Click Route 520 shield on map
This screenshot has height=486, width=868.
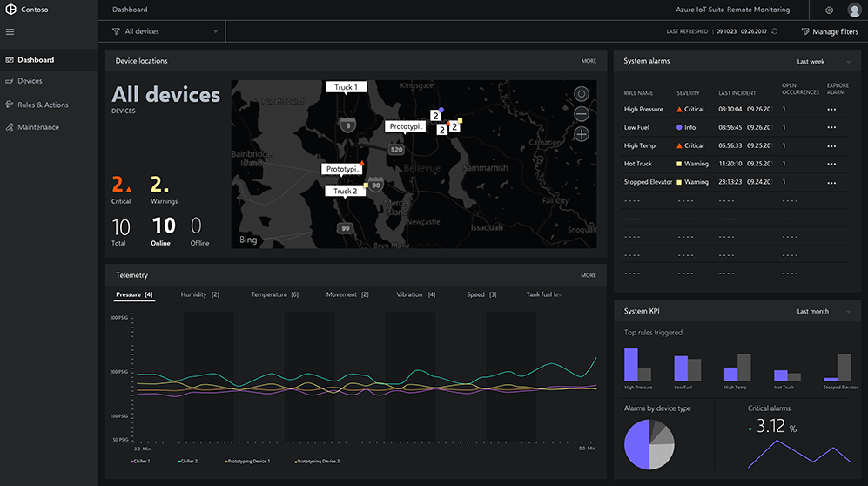396,150
